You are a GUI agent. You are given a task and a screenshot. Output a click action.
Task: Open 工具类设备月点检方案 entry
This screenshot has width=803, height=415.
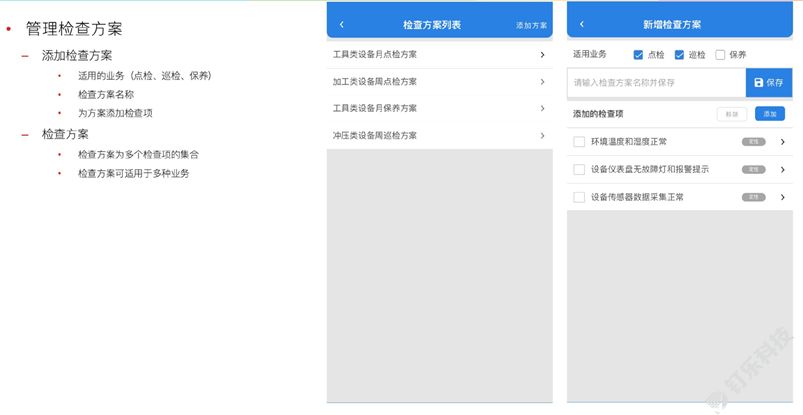click(439, 54)
